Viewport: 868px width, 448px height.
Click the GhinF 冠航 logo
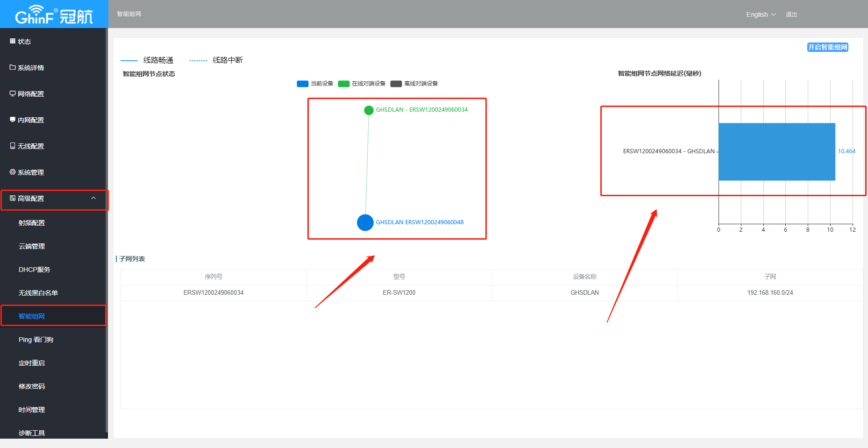coord(54,15)
